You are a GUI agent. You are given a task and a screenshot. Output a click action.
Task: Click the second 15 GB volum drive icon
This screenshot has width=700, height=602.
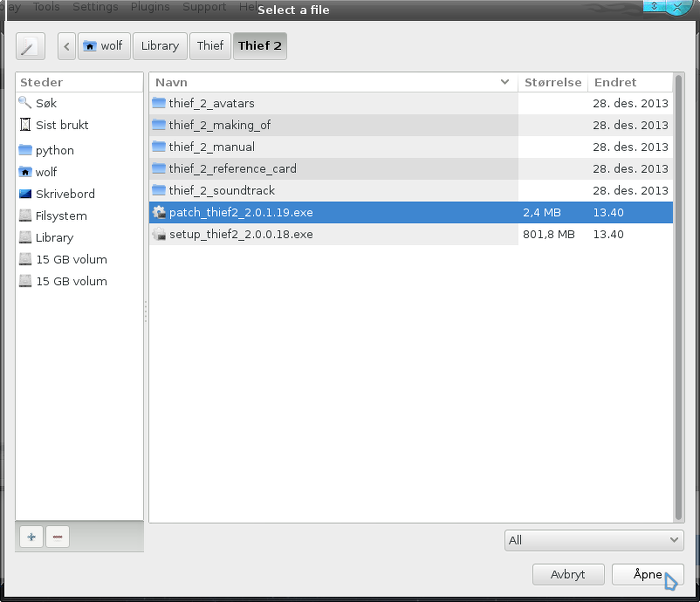coord(25,281)
